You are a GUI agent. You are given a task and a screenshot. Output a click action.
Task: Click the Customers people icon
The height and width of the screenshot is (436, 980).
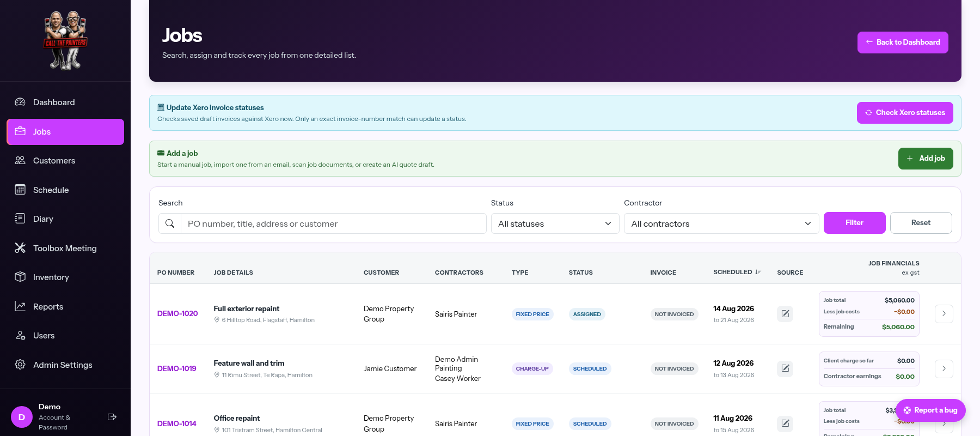click(20, 160)
